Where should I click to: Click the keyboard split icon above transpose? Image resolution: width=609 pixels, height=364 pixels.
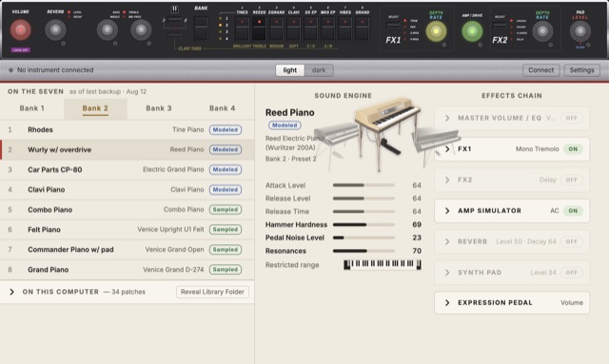[175, 9]
